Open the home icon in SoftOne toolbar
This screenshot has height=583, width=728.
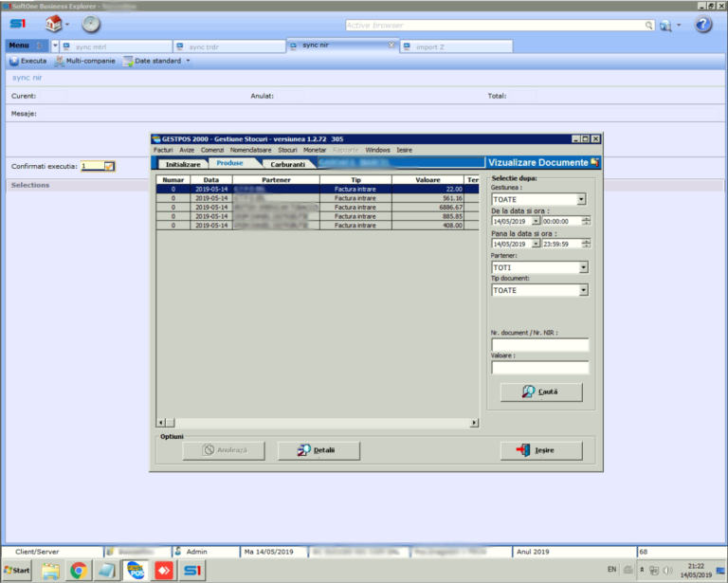(53, 23)
